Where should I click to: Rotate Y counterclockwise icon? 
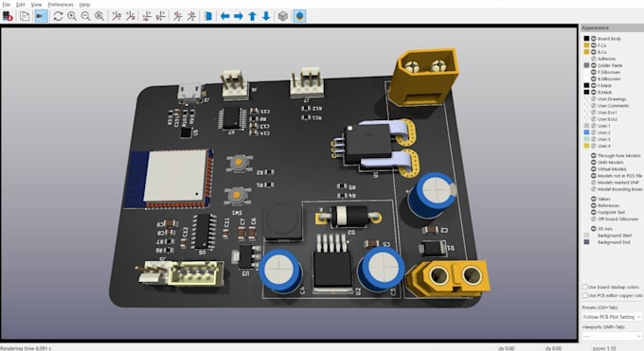(161, 16)
